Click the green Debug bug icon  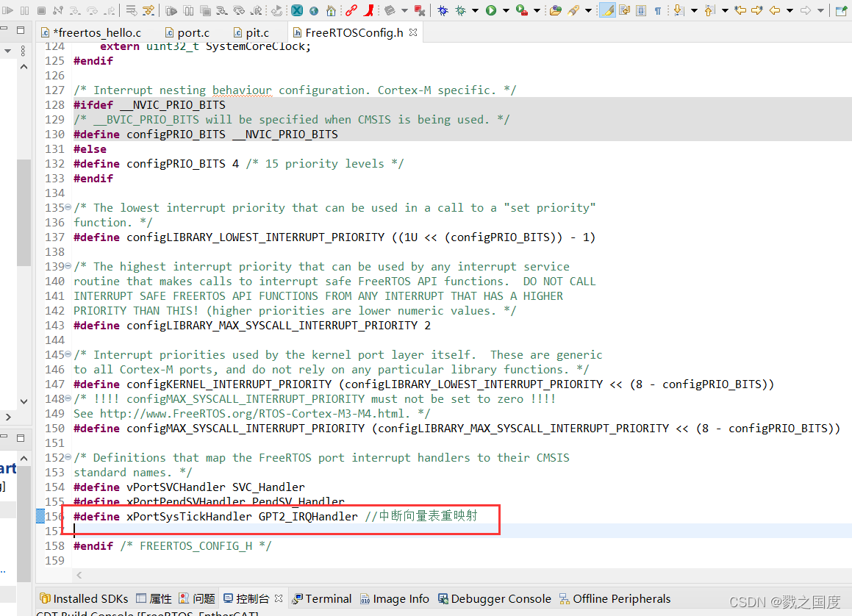[x=461, y=10]
